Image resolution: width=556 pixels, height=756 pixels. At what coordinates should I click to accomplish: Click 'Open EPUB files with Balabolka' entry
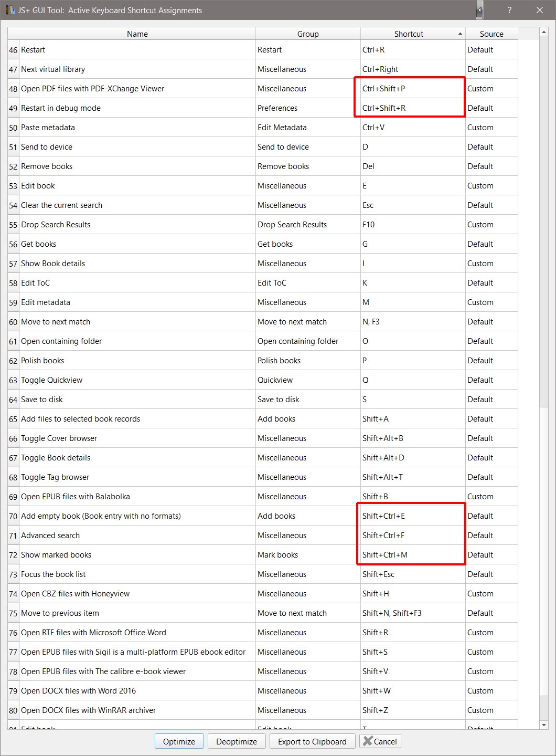137,497
